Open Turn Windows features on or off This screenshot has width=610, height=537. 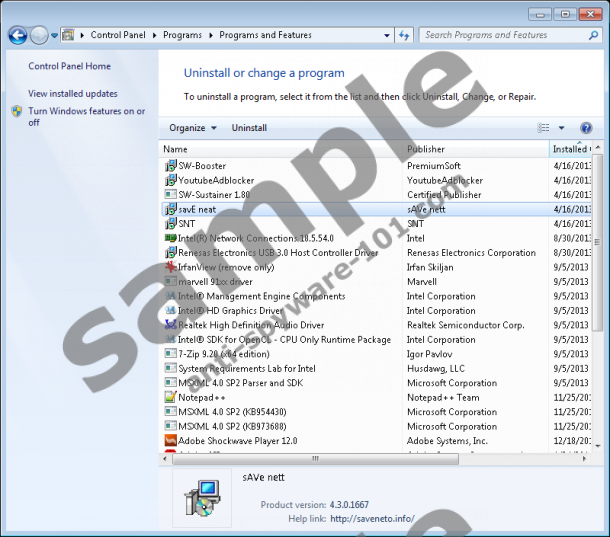pyautogui.click(x=86, y=116)
